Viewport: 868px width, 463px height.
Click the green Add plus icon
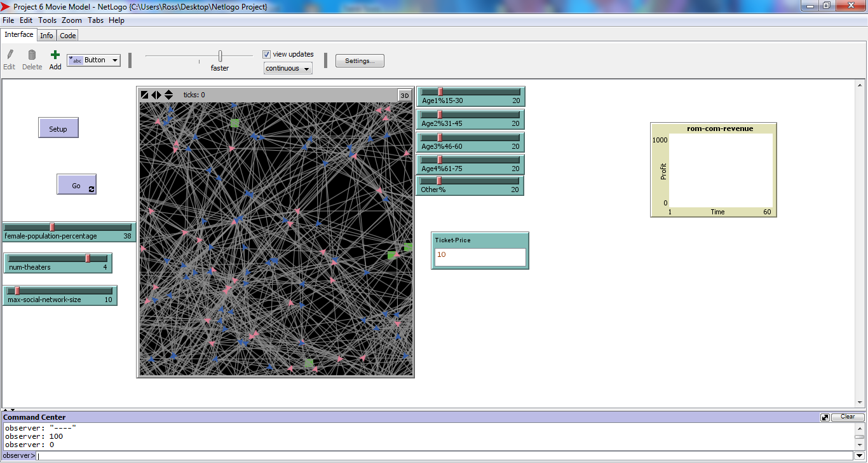[x=55, y=55]
